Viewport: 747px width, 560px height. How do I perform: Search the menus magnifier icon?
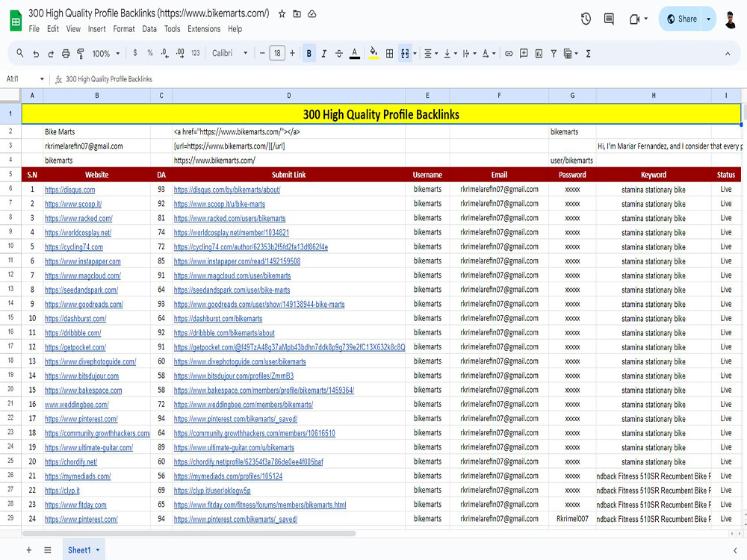coord(20,53)
